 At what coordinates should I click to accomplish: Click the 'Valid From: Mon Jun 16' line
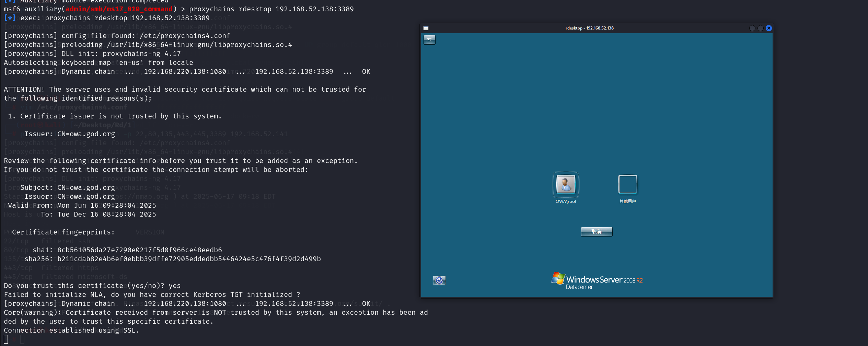[82, 205]
